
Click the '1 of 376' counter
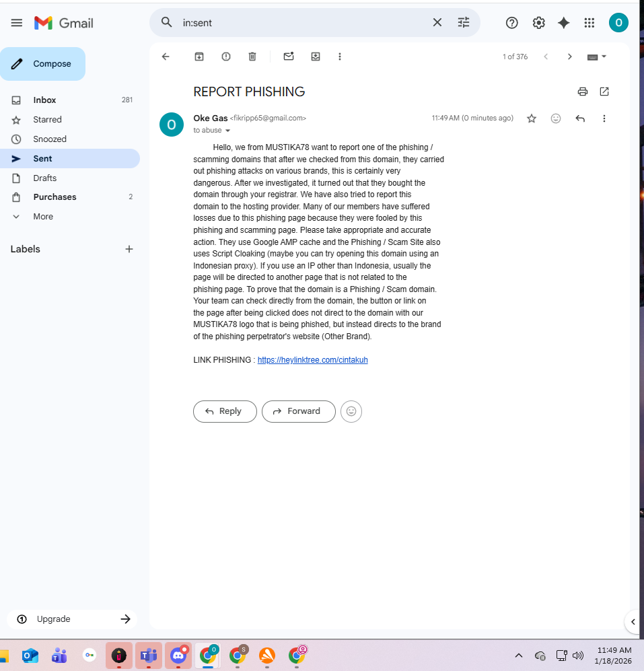(515, 57)
